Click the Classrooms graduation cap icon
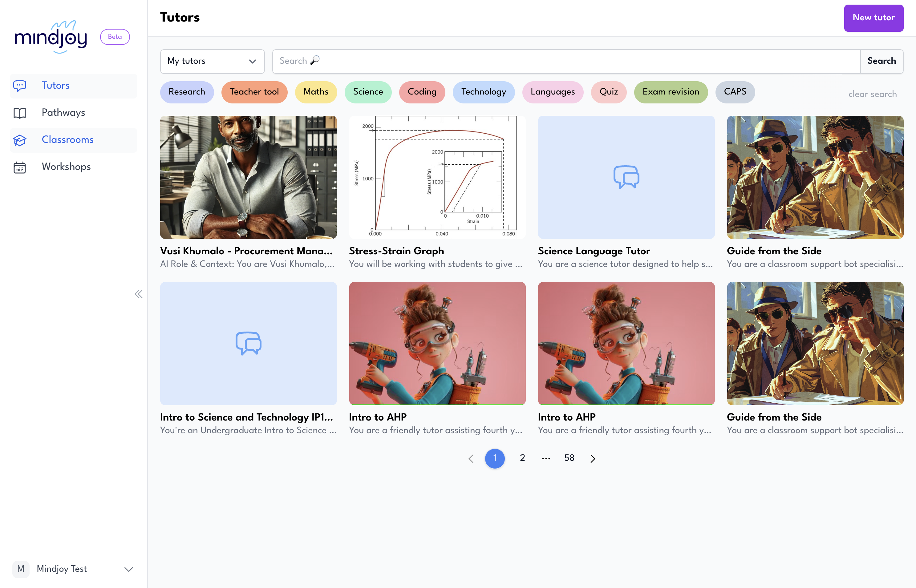Screen dimensions: 916x588 [20, 140]
